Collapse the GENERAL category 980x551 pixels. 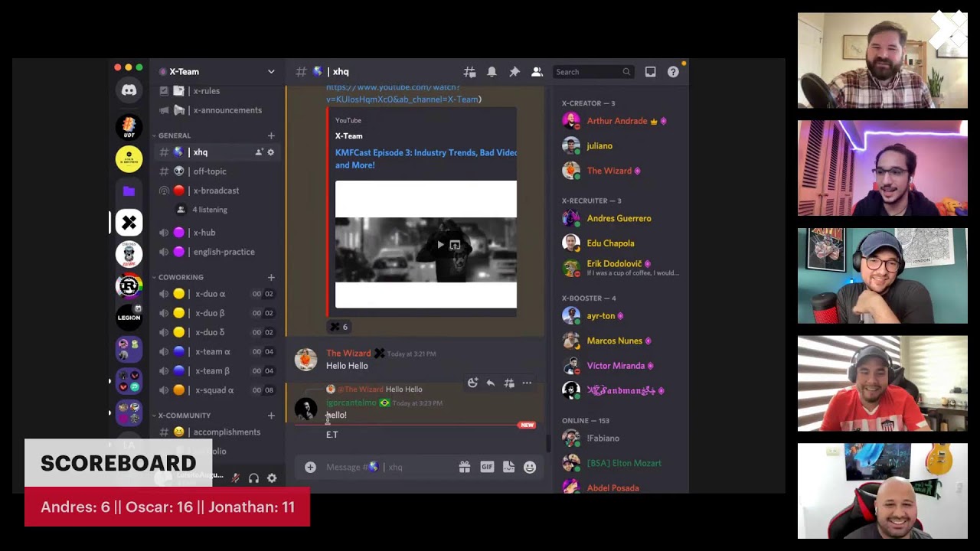175,135
